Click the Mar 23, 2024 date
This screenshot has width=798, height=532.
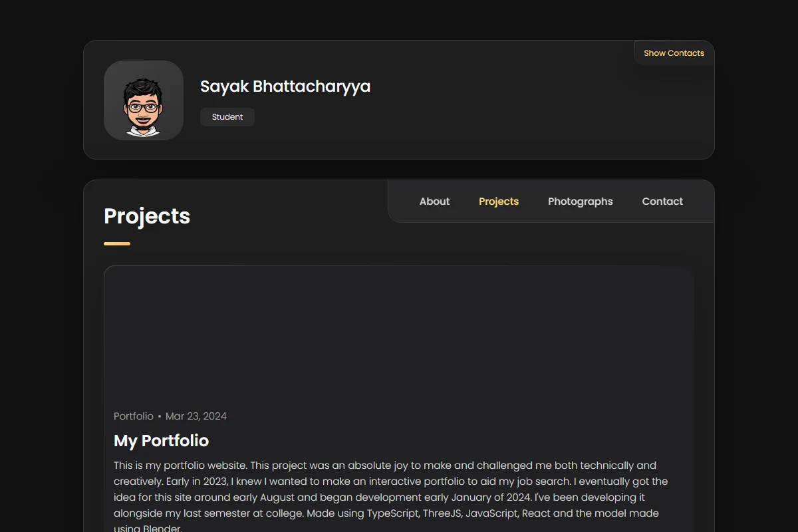click(196, 416)
